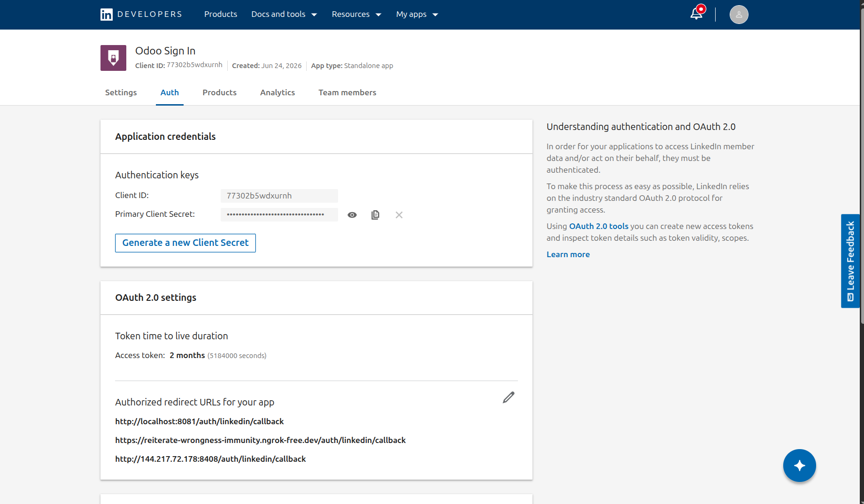864x504 pixels.
Task: Switch to the app's Products tab
Action: pyautogui.click(x=219, y=92)
